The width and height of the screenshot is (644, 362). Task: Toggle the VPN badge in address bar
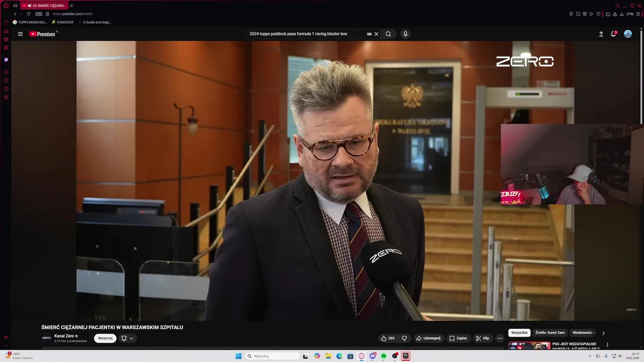[39, 14]
